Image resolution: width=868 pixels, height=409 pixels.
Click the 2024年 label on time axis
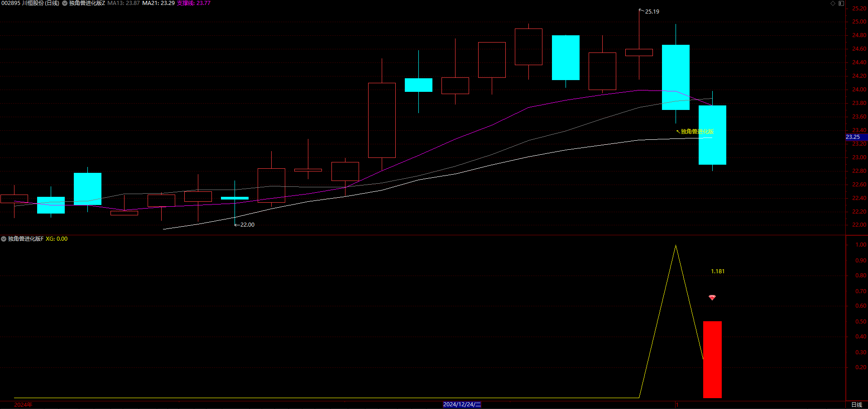(x=23, y=404)
